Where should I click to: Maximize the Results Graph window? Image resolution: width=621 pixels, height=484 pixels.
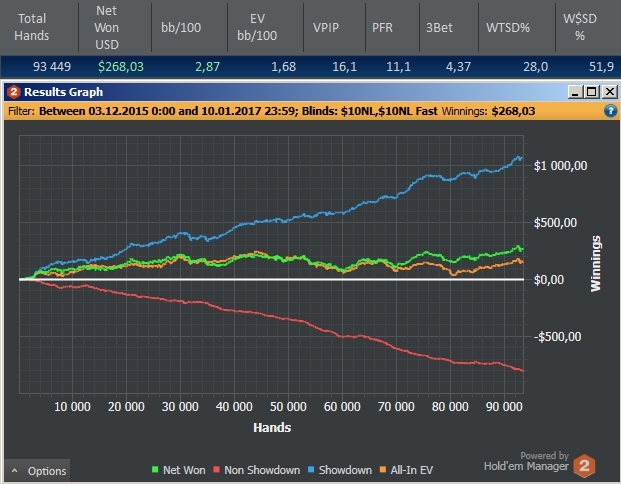(592, 92)
